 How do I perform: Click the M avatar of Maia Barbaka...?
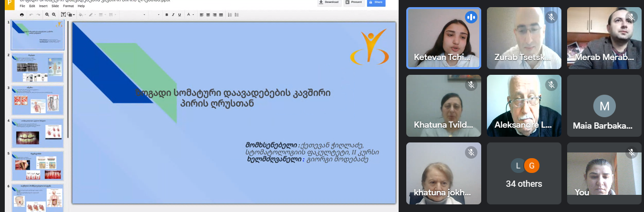click(604, 105)
